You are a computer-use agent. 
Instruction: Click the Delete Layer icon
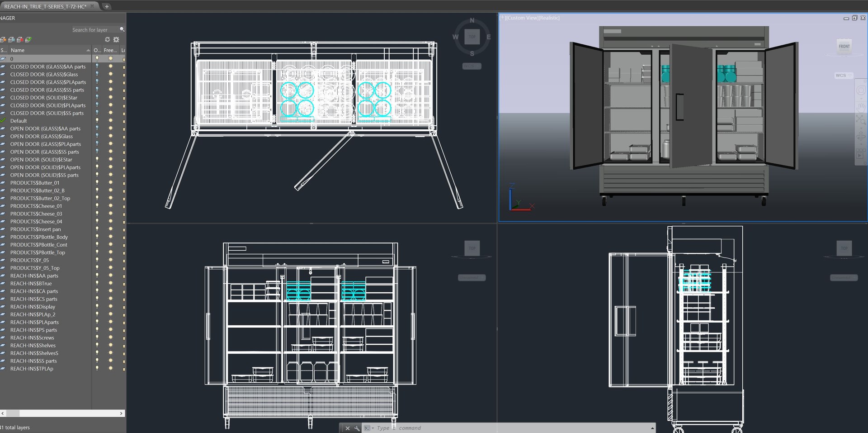coord(20,40)
